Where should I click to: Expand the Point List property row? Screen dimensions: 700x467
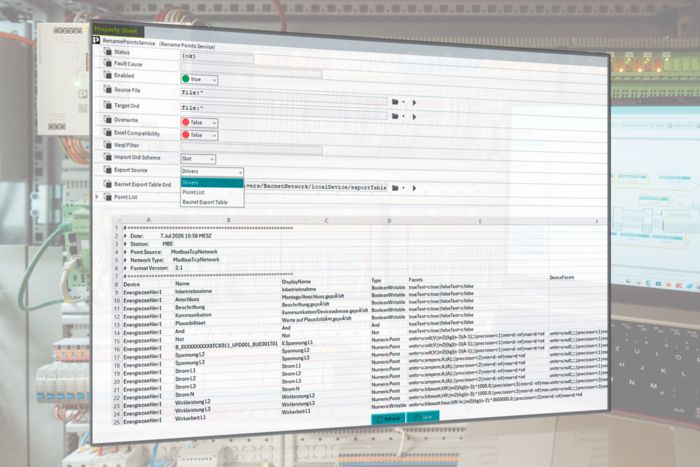point(97,196)
